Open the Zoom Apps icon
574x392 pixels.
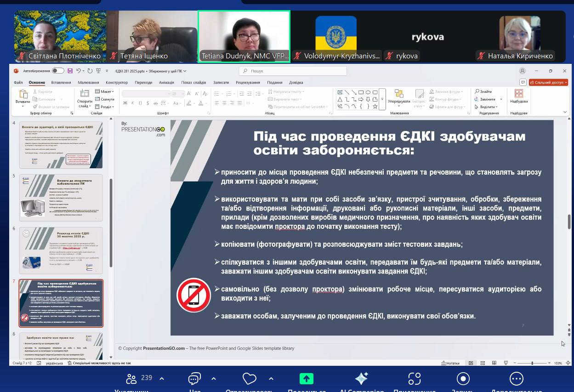tap(415, 379)
